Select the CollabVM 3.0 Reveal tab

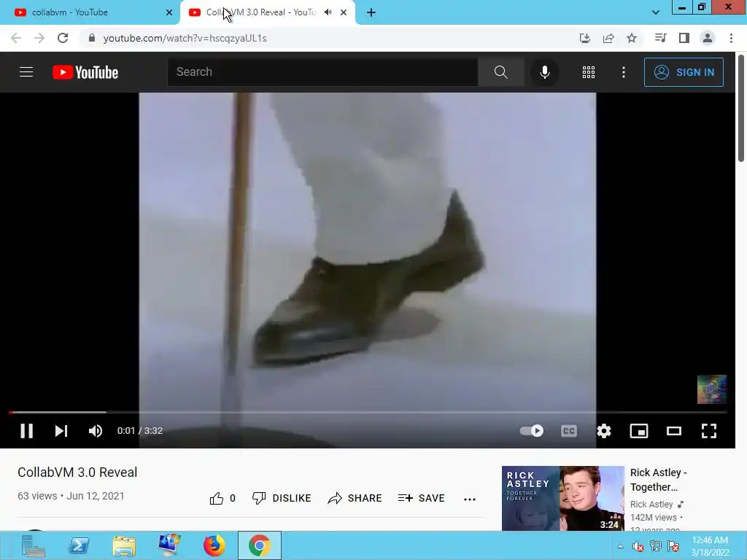[x=260, y=12]
